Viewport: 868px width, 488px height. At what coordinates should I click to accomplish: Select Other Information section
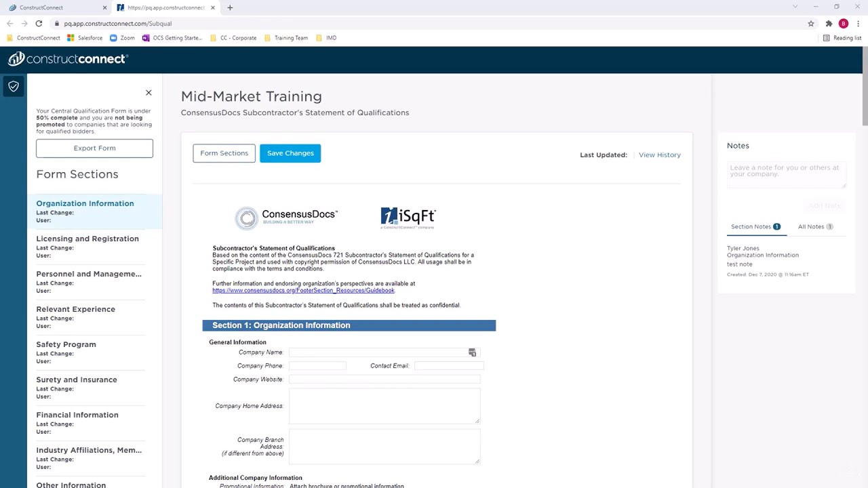(71, 485)
